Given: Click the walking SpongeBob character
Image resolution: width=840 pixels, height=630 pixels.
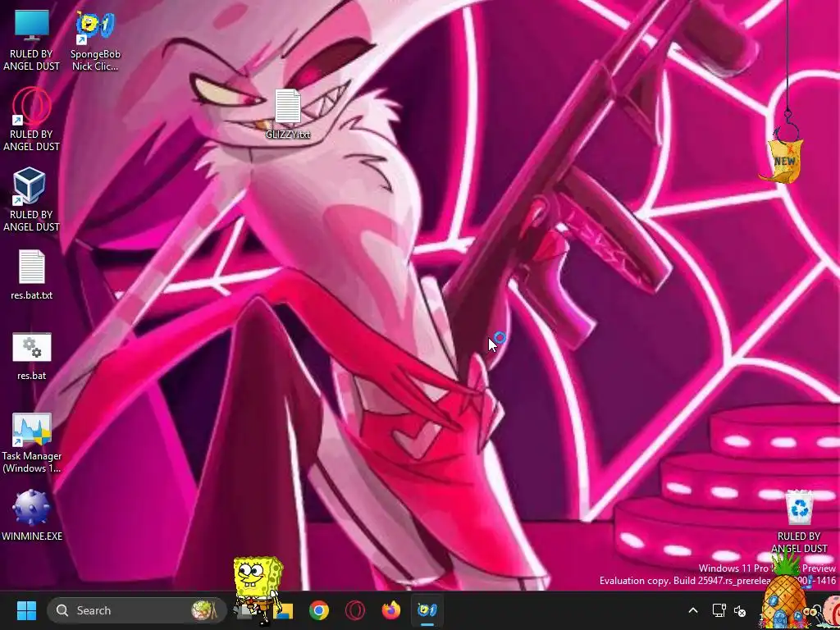Looking at the screenshot, I should 258,591.
